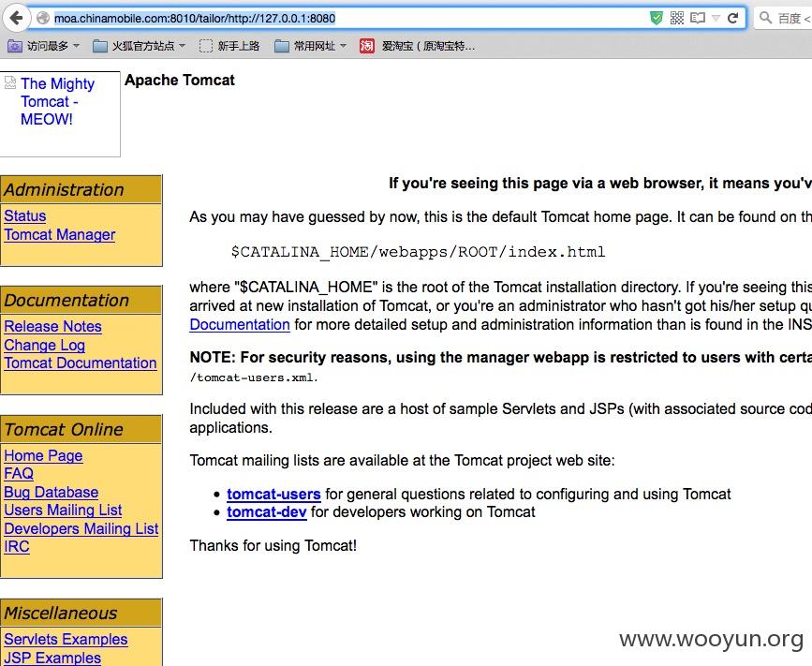This screenshot has height=666, width=812.
Task: Open the tomcat-users mailing list link
Action: pyautogui.click(x=274, y=494)
